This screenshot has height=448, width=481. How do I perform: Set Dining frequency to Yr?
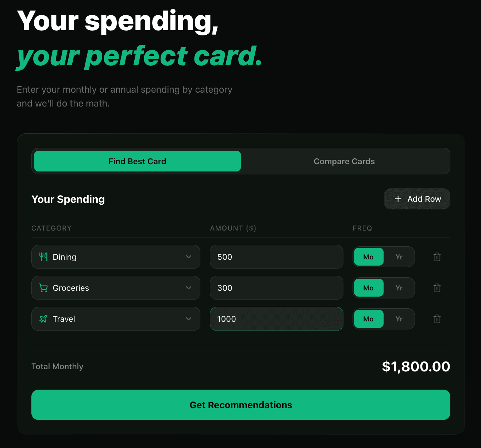399,257
